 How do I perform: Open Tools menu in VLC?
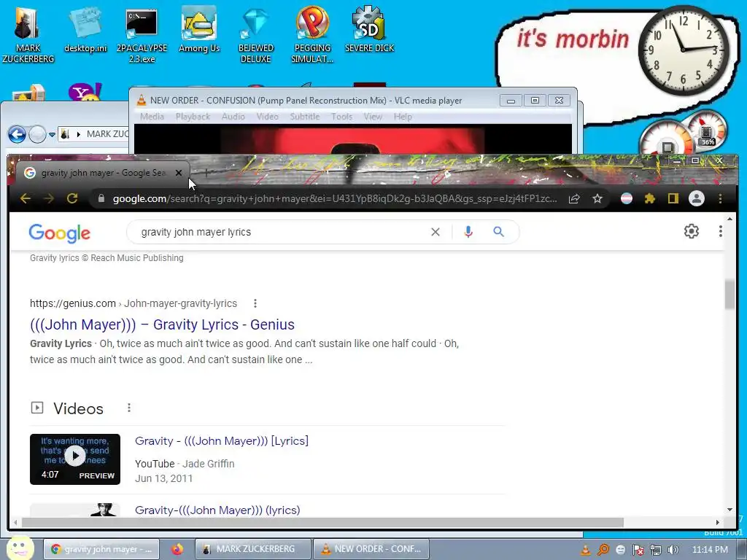(341, 117)
